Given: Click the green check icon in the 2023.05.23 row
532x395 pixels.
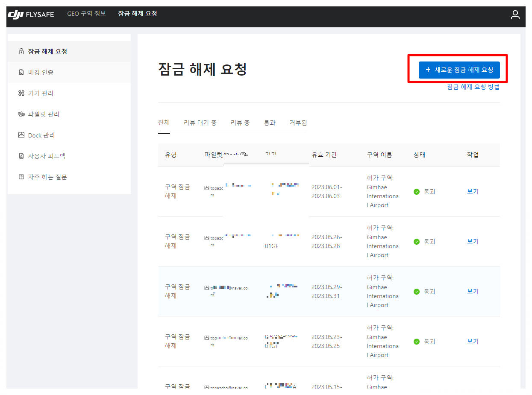Looking at the screenshot, I should click(417, 342).
